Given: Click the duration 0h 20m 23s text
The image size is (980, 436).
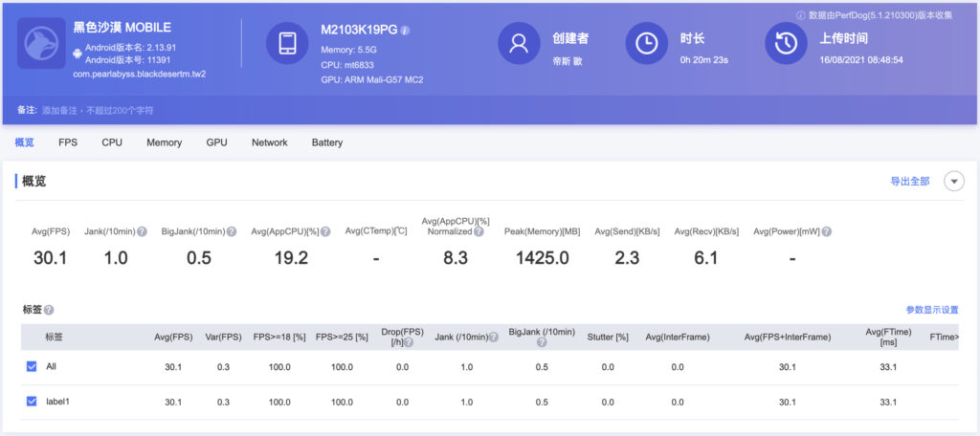Looking at the screenshot, I should [x=703, y=60].
